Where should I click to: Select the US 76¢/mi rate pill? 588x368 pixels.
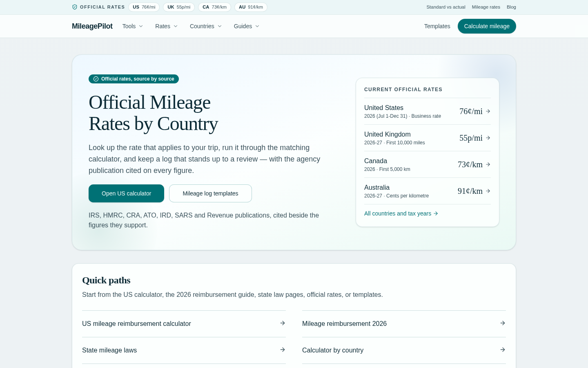pos(144,7)
